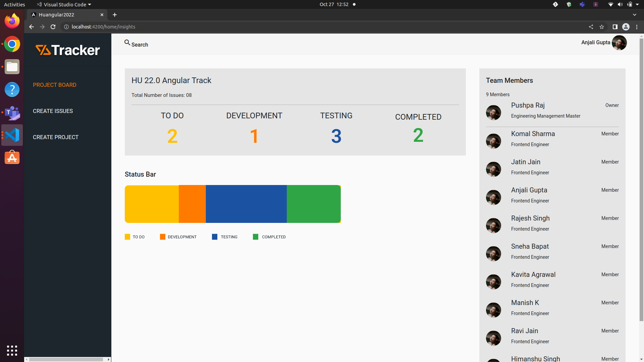This screenshot has height=362, width=644.
Task: Open Visual Studio Code from the dock
Action: (x=12, y=135)
